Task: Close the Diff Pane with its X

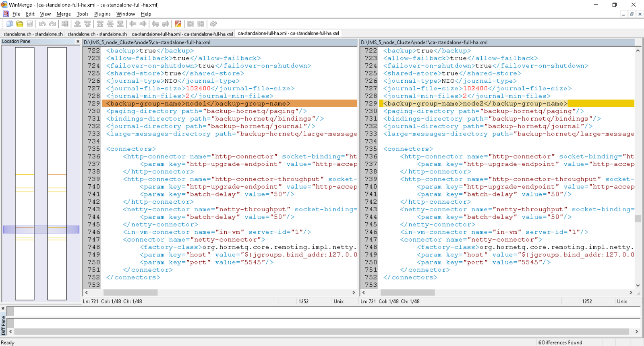Action: point(3,308)
